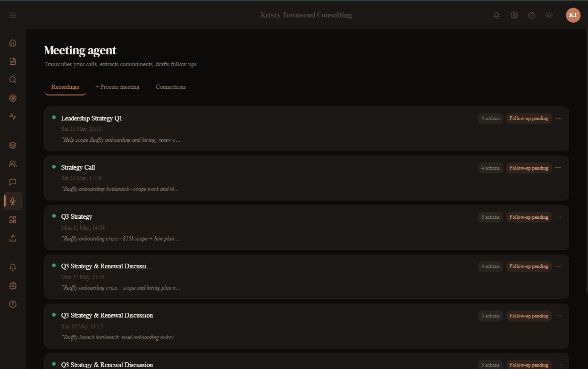Click the date 'Sat 23 May, 20:31'
This screenshot has height=369, width=588.
[81, 129]
